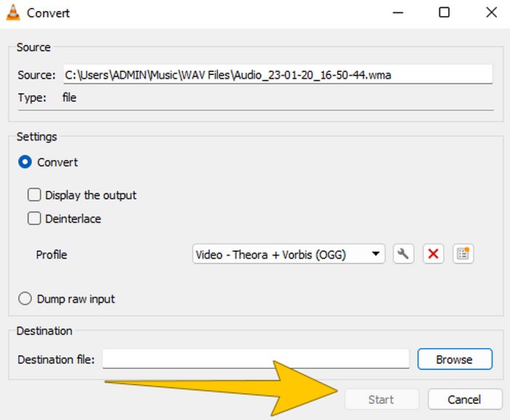Image resolution: width=510 pixels, height=420 pixels.
Task: Cancel the convert dialog
Action: coord(465,399)
